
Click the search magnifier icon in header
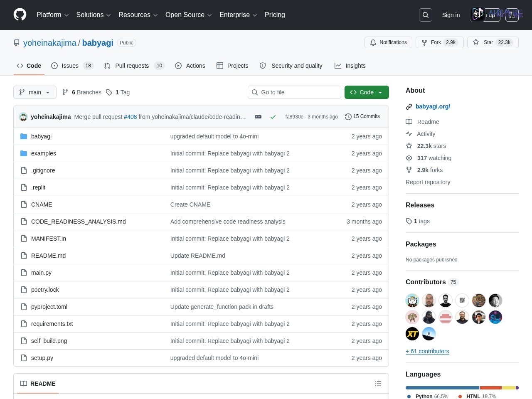coord(426,15)
